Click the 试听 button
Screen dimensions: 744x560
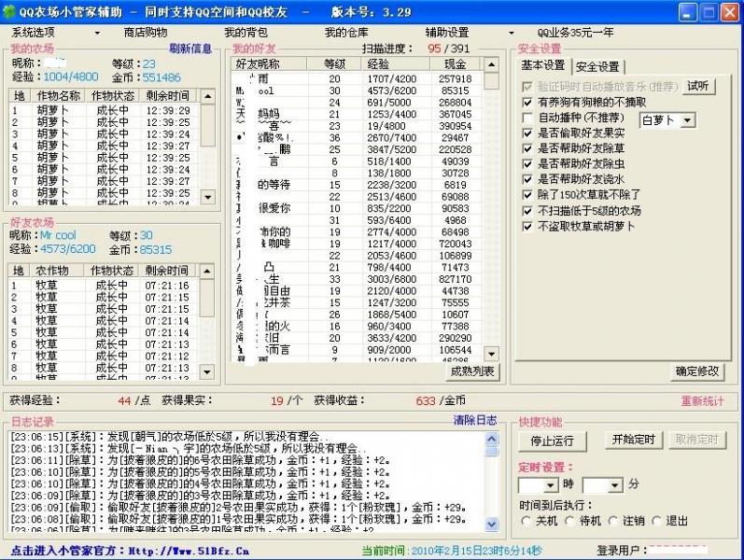(698, 86)
